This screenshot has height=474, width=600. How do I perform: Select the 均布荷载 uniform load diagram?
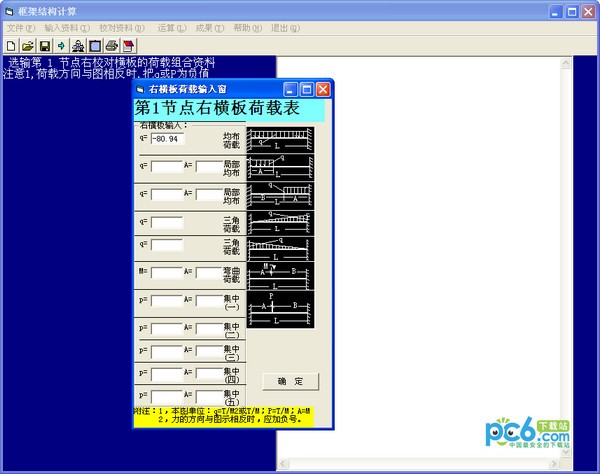pyautogui.click(x=280, y=139)
